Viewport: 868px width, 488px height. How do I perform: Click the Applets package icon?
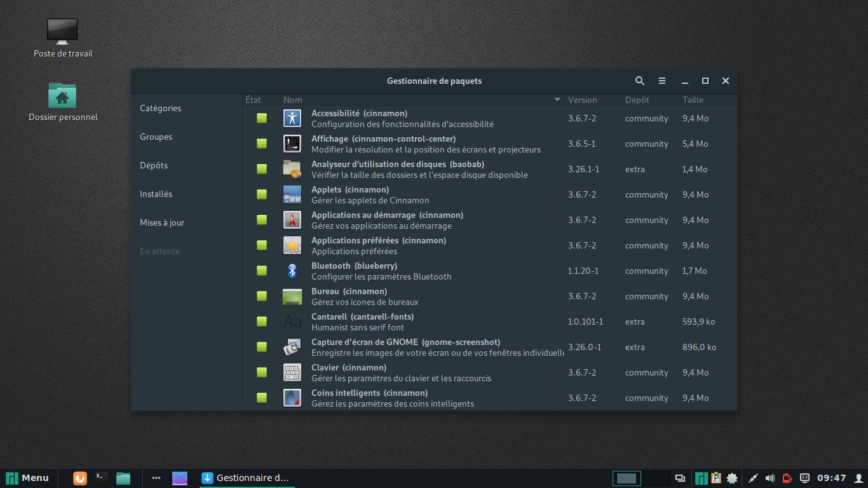pos(292,194)
